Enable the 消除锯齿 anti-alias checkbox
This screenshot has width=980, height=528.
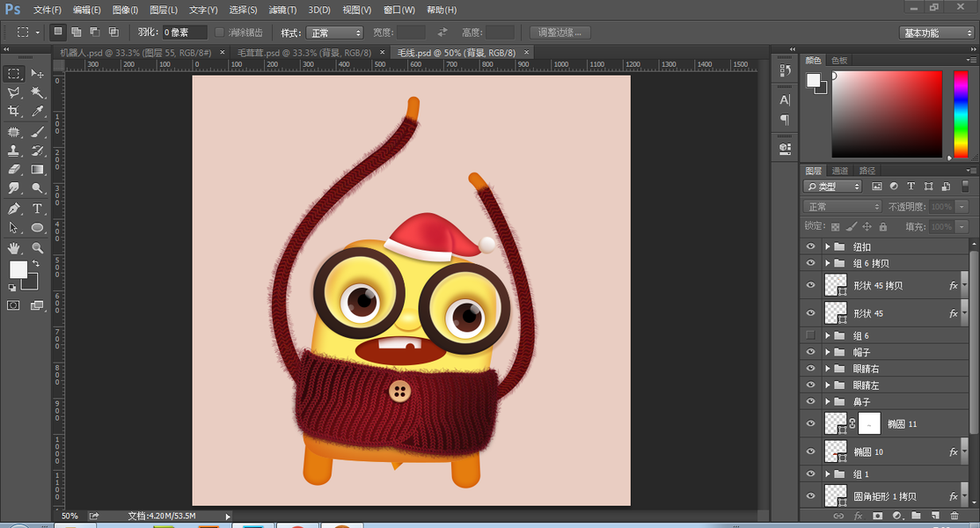[x=219, y=33]
